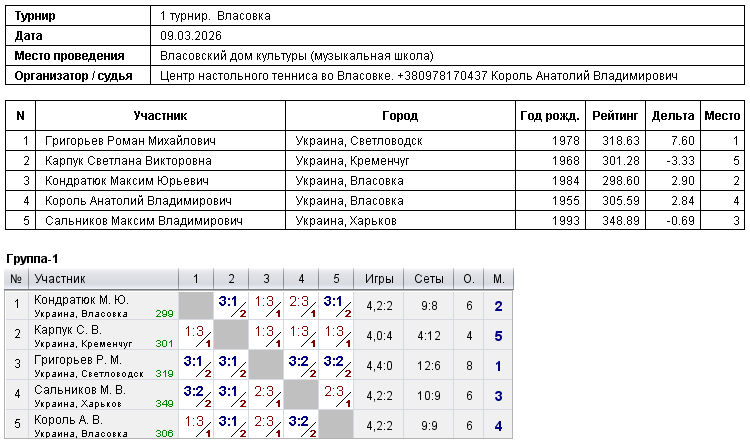Click rating value 348.89
The height and width of the screenshot is (444, 750).
[x=621, y=221]
